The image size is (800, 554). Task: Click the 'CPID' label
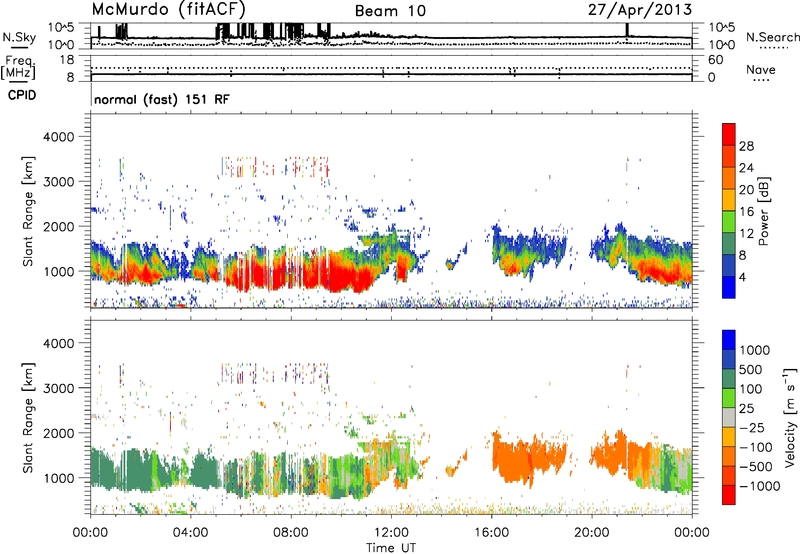pyautogui.click(x=22, y=95)
